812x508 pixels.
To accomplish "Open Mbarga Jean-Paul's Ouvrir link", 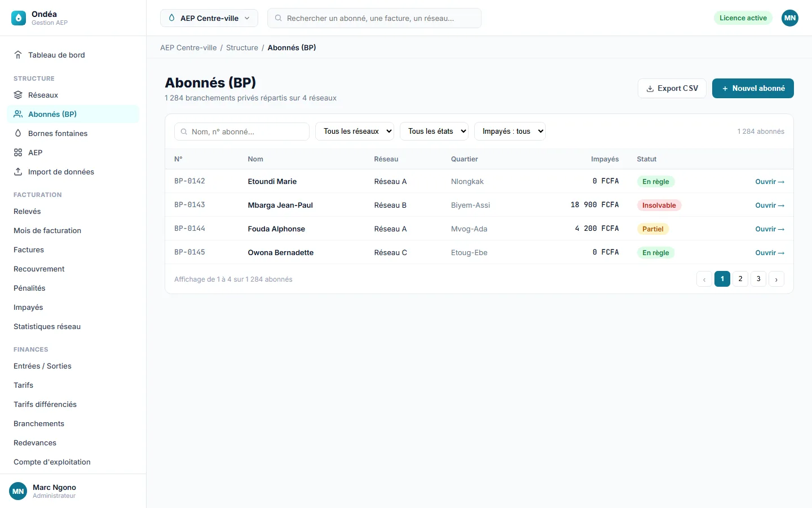I will pos(770,205).
